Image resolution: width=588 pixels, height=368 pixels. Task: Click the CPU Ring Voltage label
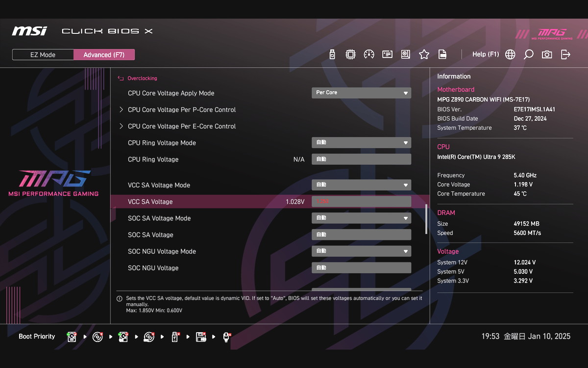(153, 159)
